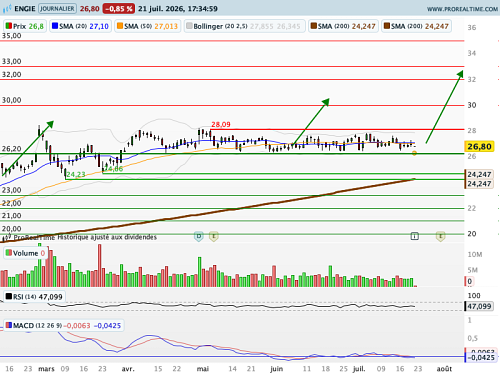The image size is (500, 375).
Task: Click the yellow earnings marker icon near mai
Action: click(214, 236)
